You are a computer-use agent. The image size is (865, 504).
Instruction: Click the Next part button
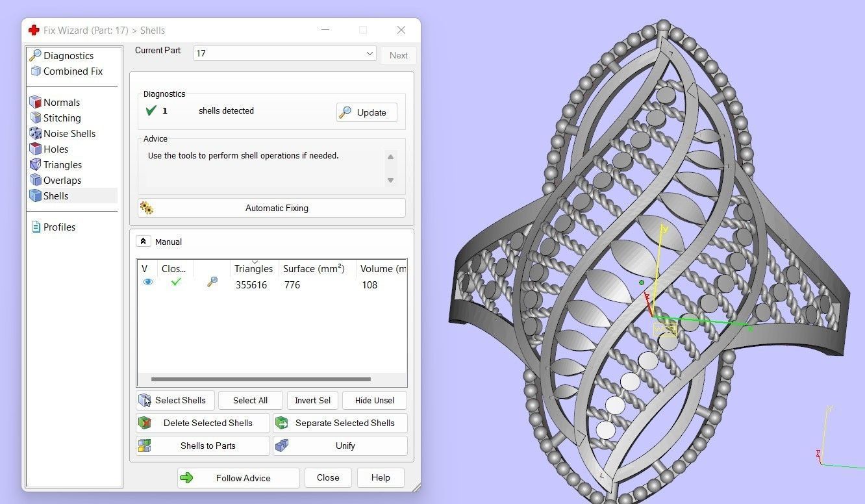(x=398, y=55)
